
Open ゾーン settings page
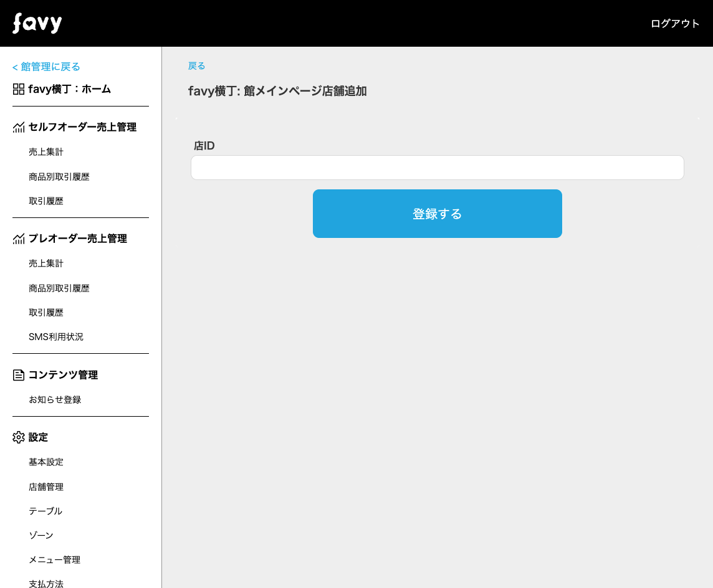click(x=41, y=535)
